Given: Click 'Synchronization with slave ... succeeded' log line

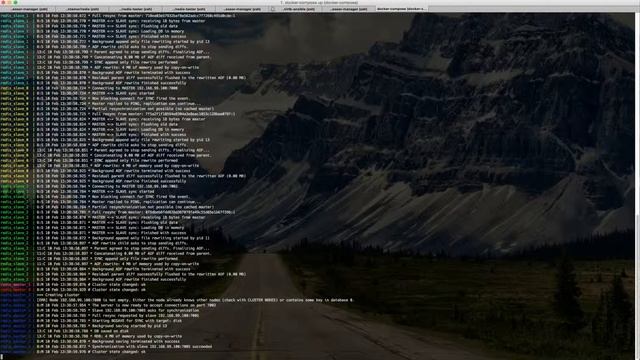Looking at the screenshot, I should (124, 347).
